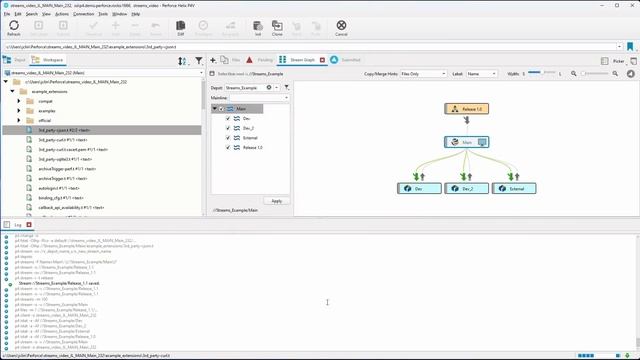Open the Window menu
Viewport: 640px width, 360px height.
120,14
